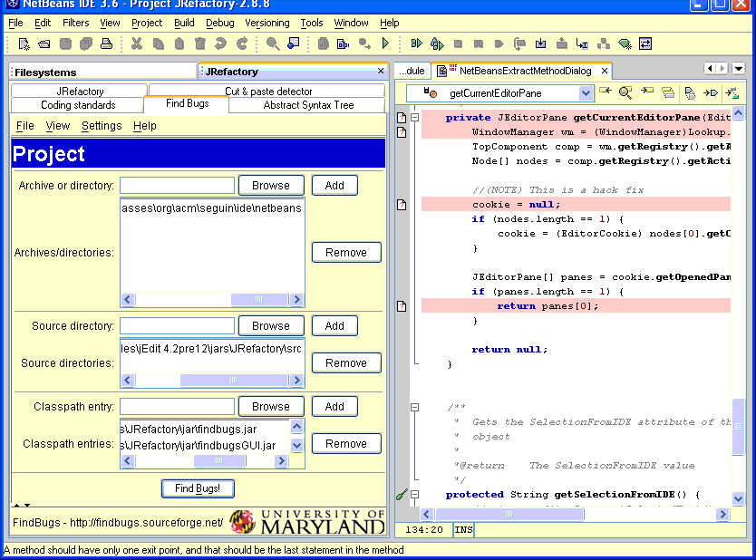Switch to the Cut & paste detector tab

pos(268,92)
